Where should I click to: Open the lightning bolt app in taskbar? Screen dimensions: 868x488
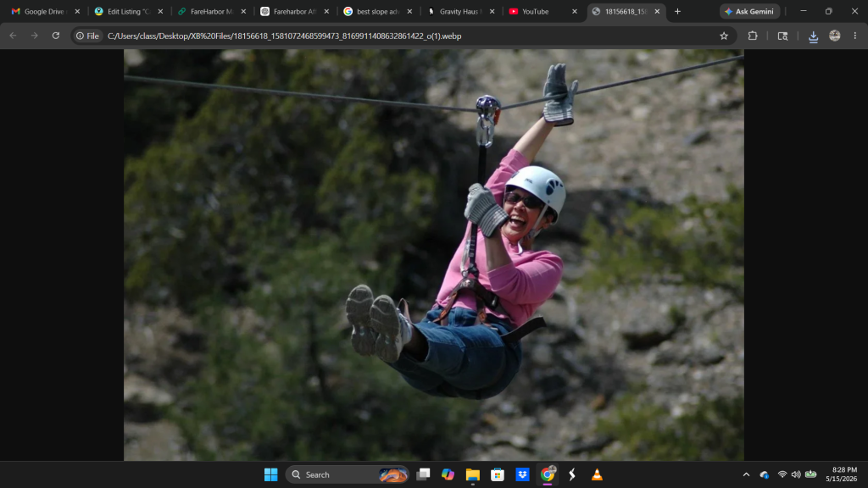click(x=572, y=474)
